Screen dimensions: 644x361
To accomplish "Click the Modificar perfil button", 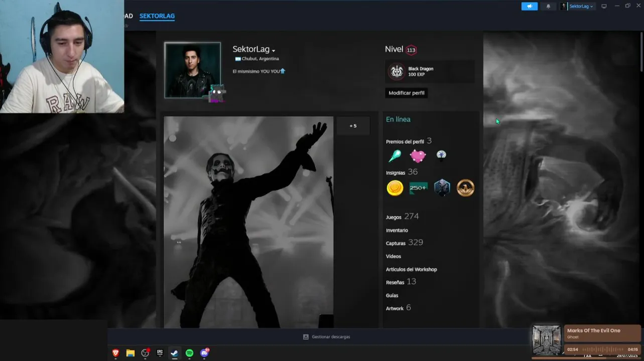I will [407, 93].
